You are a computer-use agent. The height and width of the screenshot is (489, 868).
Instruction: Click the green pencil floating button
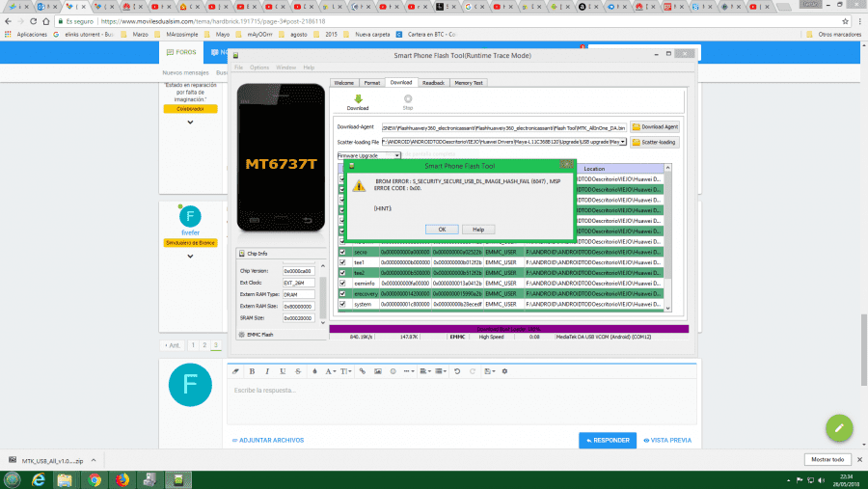click(839, 428)
